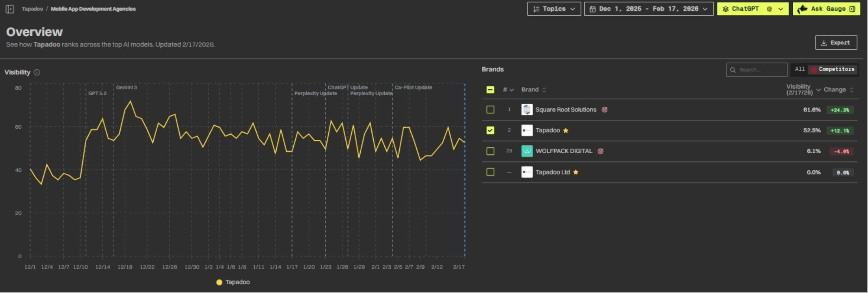
Task: Click the WOLFPACK DIGITAL logo icon
Action: pos(527,151)
